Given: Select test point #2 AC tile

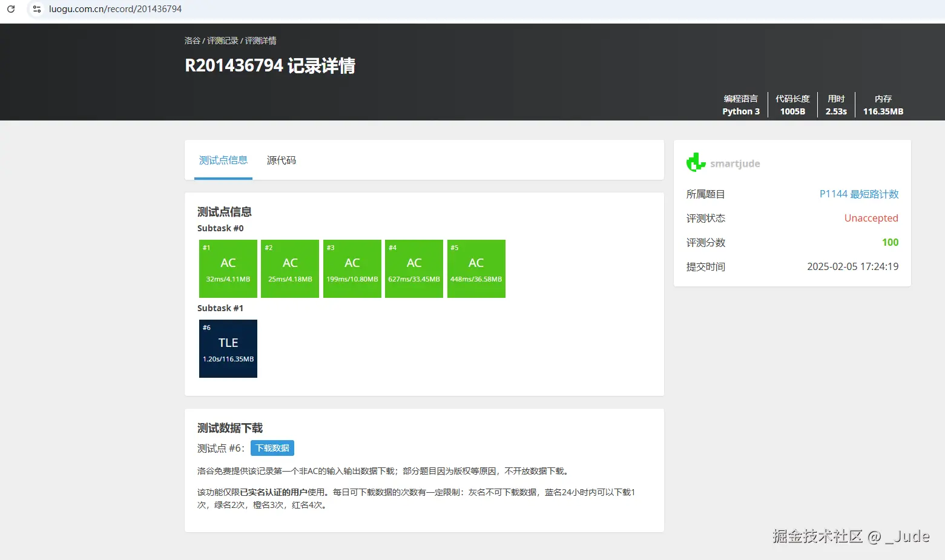Looking at the screenshot, I should pyautogui.click(x=290, y=269).
